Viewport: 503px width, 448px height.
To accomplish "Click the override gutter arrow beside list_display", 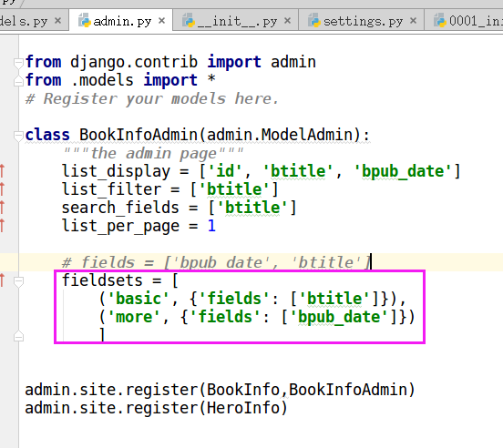I will (x=3, y=171).
